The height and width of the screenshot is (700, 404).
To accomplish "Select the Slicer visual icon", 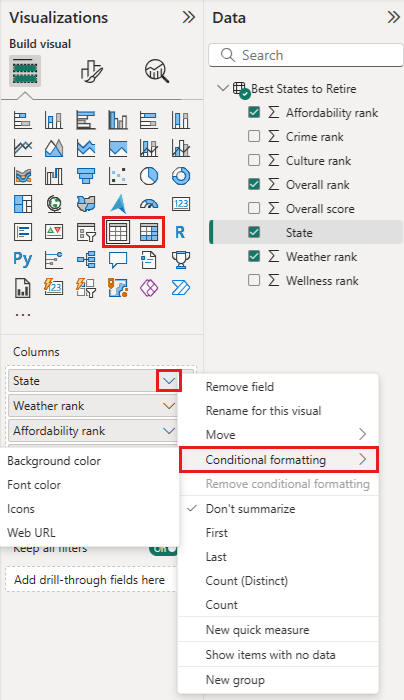I will (86, 232).
